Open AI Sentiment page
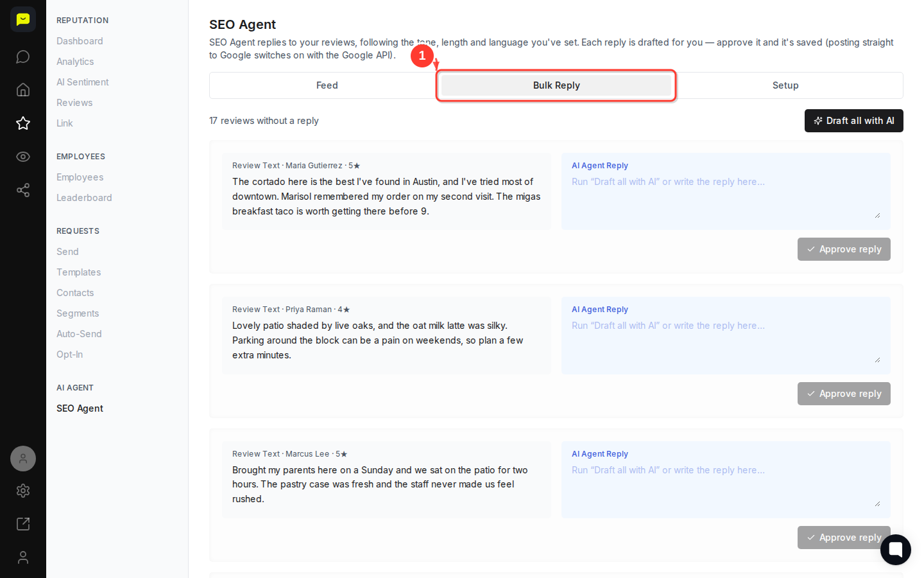 (x=83, y=82)
